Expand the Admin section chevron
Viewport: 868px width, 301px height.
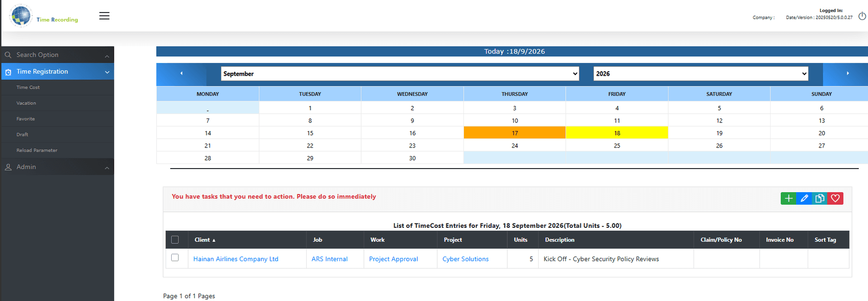click(x=107, y=168)
